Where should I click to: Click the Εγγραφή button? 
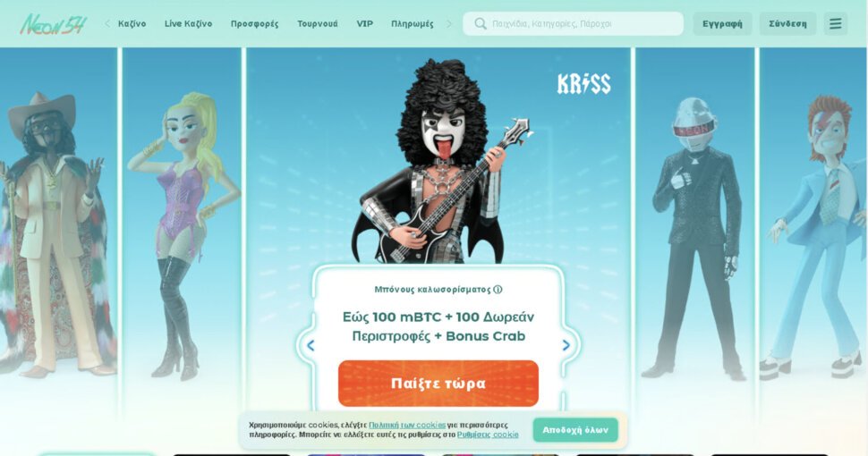pos(722,24)
